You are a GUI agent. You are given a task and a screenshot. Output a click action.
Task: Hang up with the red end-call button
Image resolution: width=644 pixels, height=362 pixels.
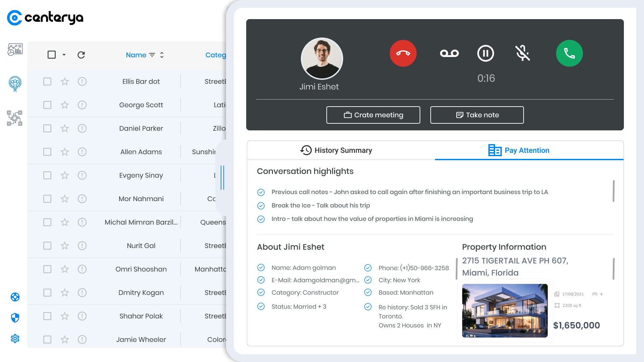click(403, 53)
